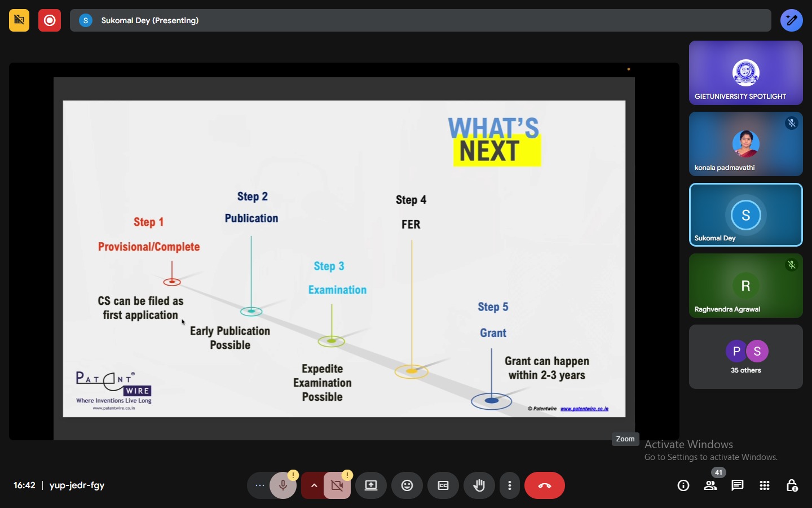
Task: Send an emoji reaction
Action: [x=407, y=485]
